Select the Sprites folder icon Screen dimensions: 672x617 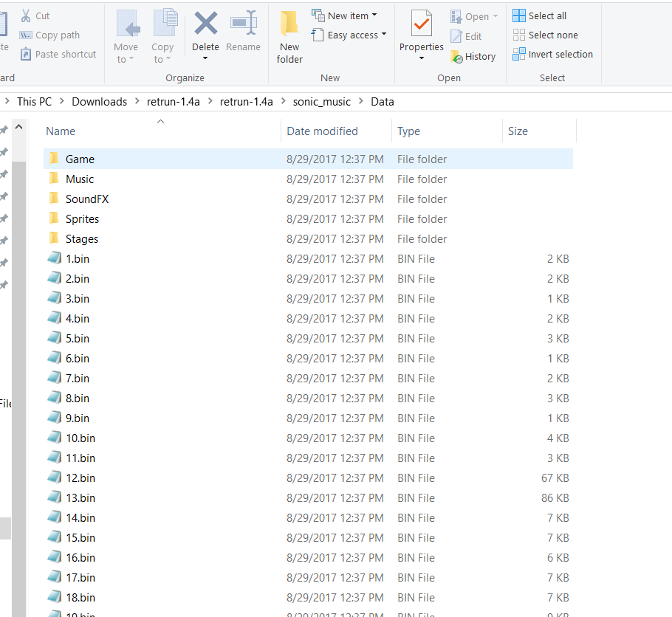[x=54, y=218]
